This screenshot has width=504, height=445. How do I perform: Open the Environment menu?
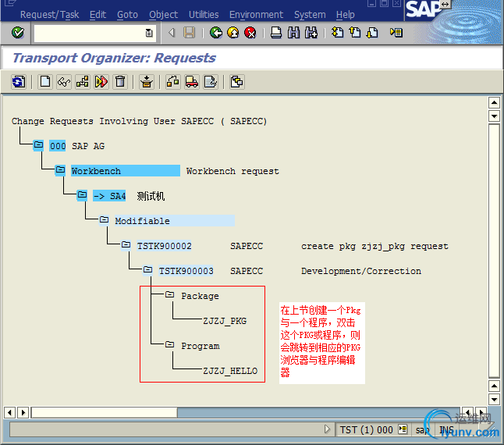click(256, 15)
